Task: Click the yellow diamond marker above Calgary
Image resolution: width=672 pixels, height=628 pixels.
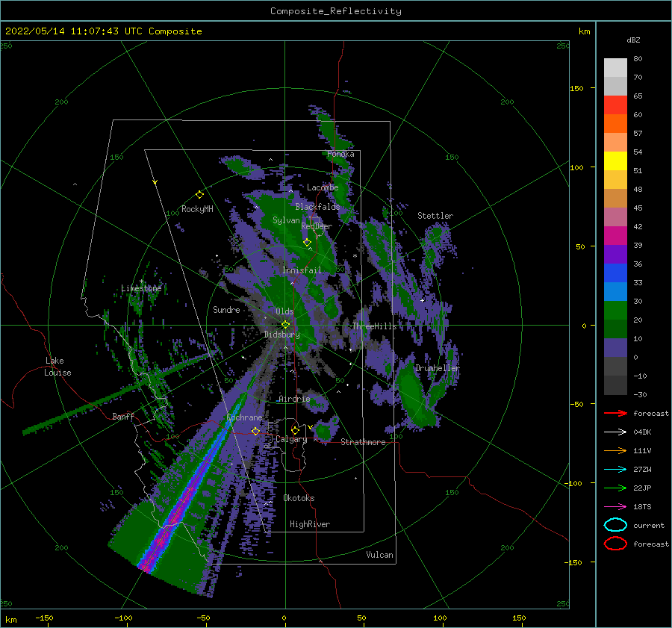Action: pyautogui.click(x=295, y=430)
